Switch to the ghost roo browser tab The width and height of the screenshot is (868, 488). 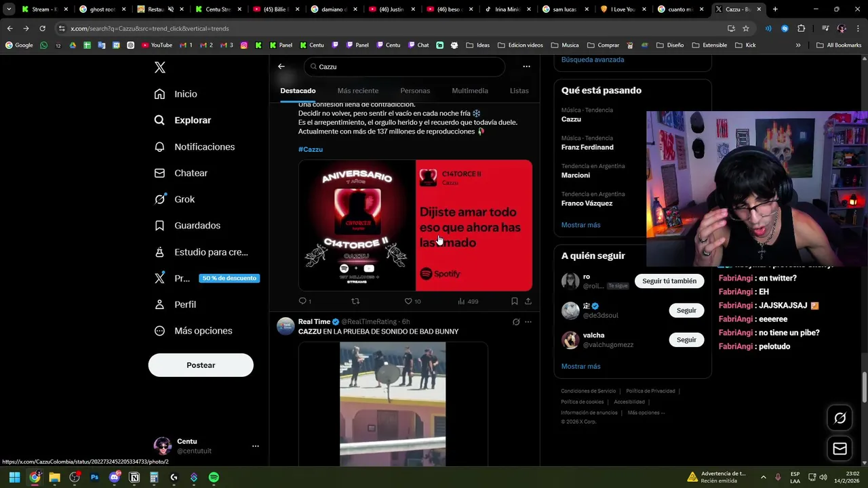[x=102, y=9]
